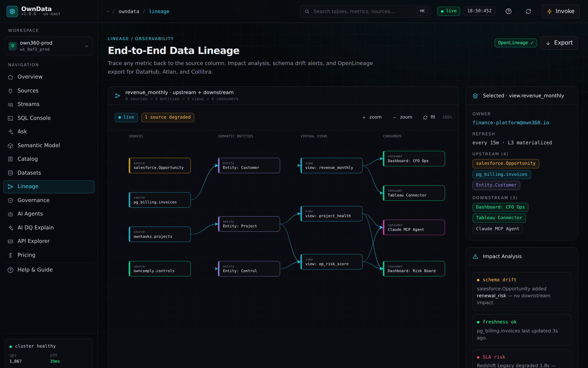This screenshot has width=588, height=368.
Task: Open the Overview home icon
Action: (10, 77)
